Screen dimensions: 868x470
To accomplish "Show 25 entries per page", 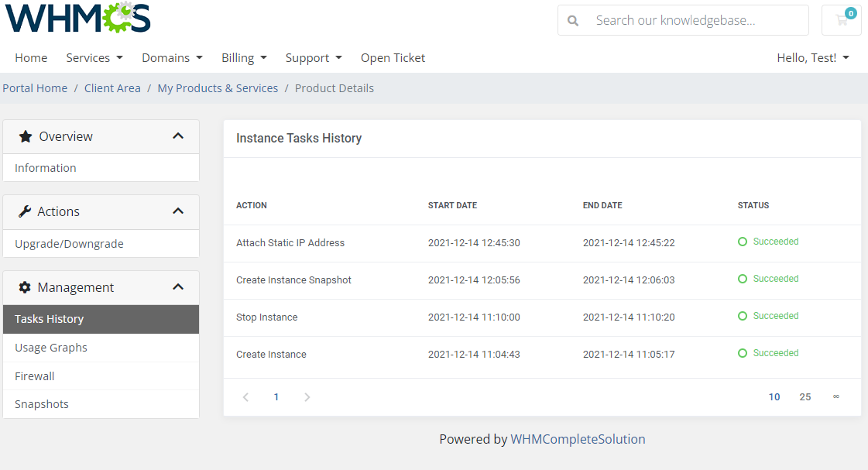I will click(805, 397).
